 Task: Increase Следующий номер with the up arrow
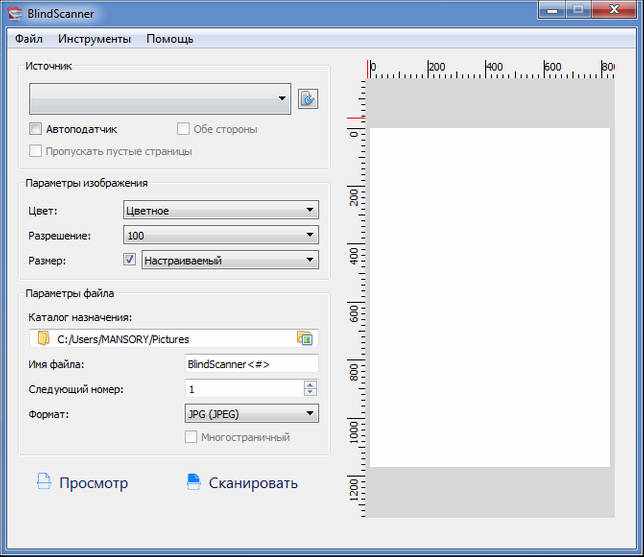310,385
